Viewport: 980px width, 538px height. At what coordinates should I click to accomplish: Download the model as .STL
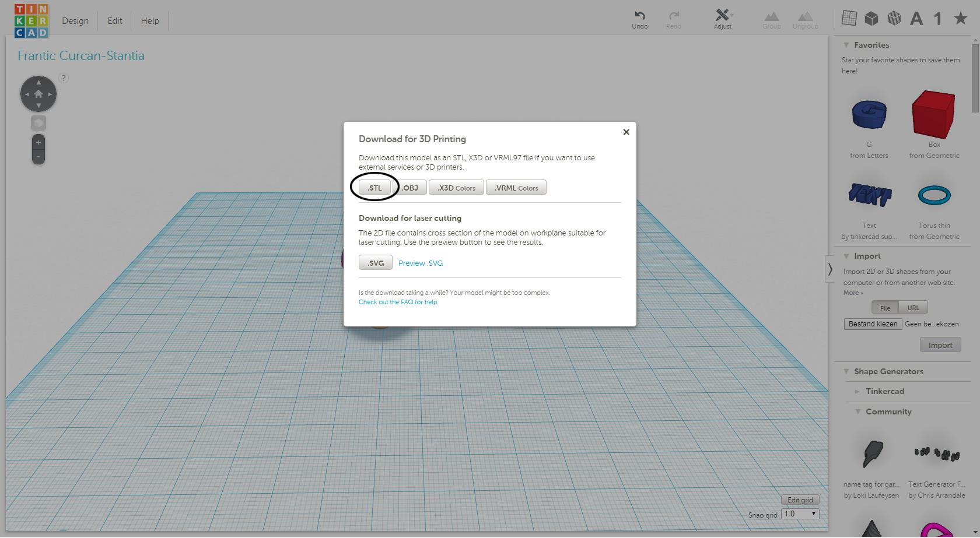(374, 188)
